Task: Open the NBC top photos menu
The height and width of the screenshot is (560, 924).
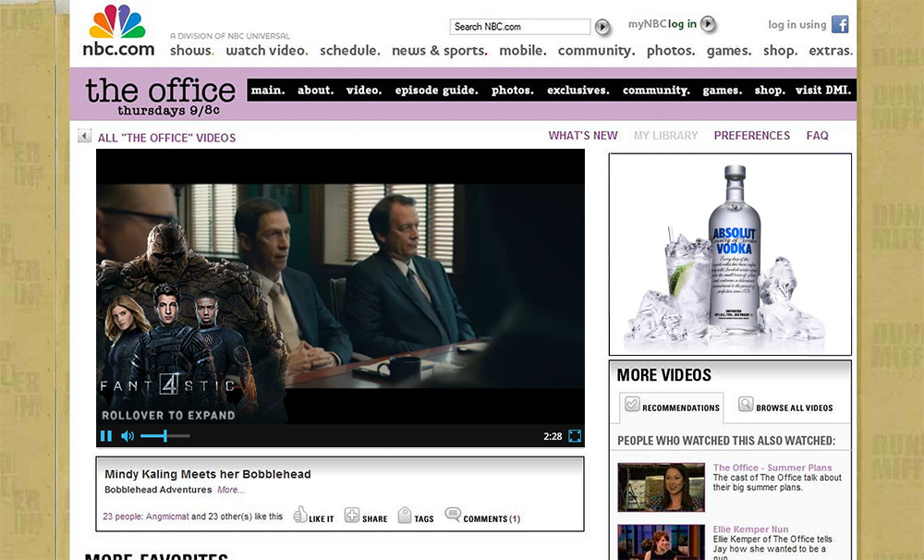Action: (x=671, y=51)
